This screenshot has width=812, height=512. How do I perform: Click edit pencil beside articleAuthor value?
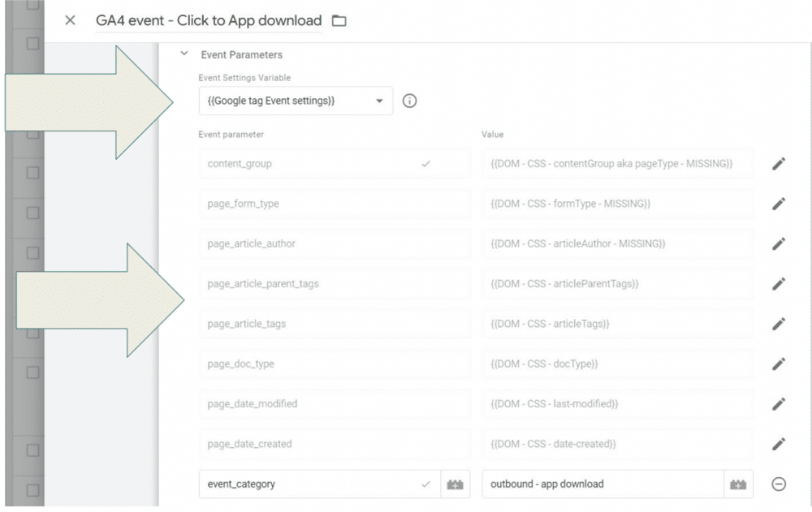(x=779, y=244)
